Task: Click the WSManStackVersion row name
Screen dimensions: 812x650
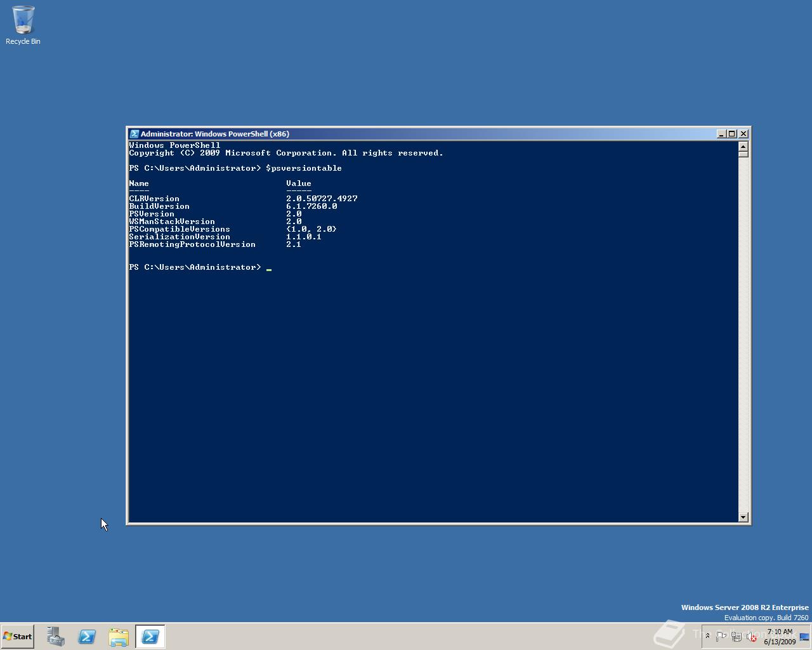Action: (172, 222)
